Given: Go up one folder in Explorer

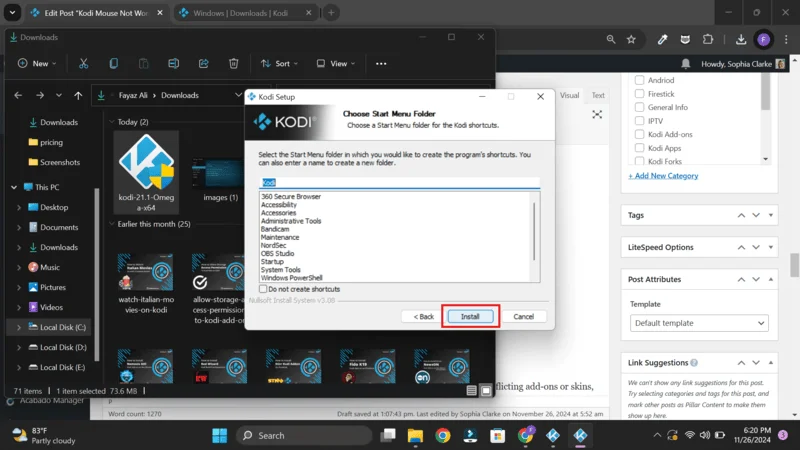Looking at the screenshot, I should pyautogui.click(x=78, y=95).
